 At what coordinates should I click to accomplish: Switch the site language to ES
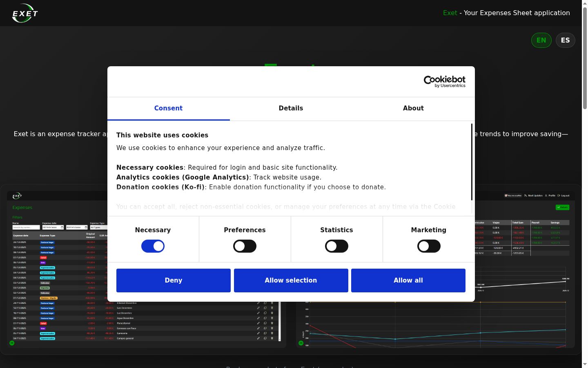566,40
